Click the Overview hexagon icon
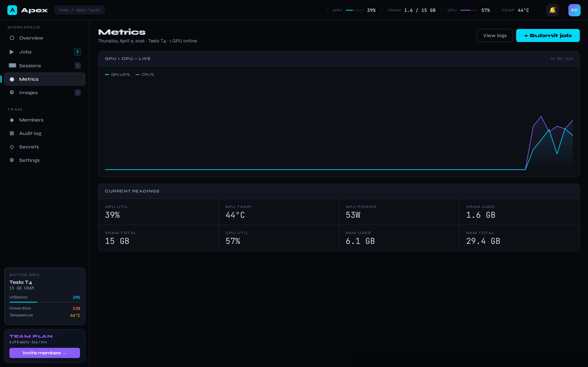This screenshot has width=588, height=367. 12,38
